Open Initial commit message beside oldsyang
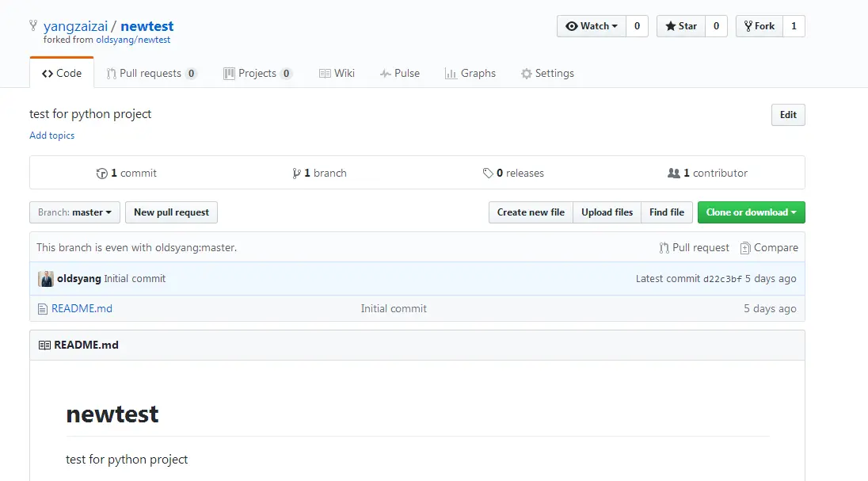The height and width of the screenshot is (481, 868). tap(135, 279)
